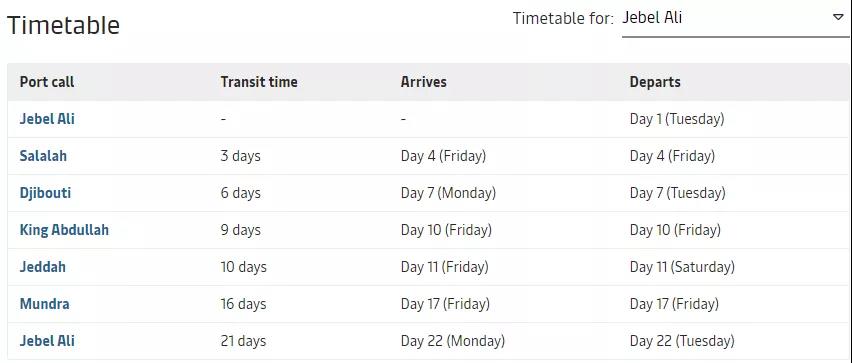Open the Jeddah port call link
The image size is (852, 363).
pyautogui.click(x=42, y=267)
